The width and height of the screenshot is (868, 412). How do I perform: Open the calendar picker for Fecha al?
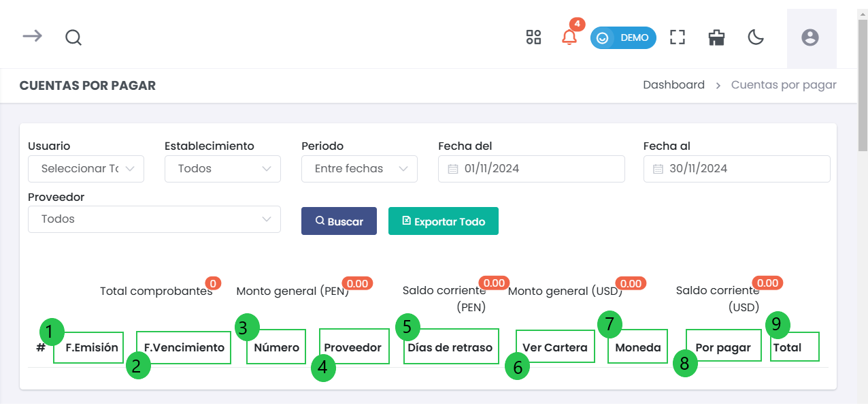pos(658,168)
